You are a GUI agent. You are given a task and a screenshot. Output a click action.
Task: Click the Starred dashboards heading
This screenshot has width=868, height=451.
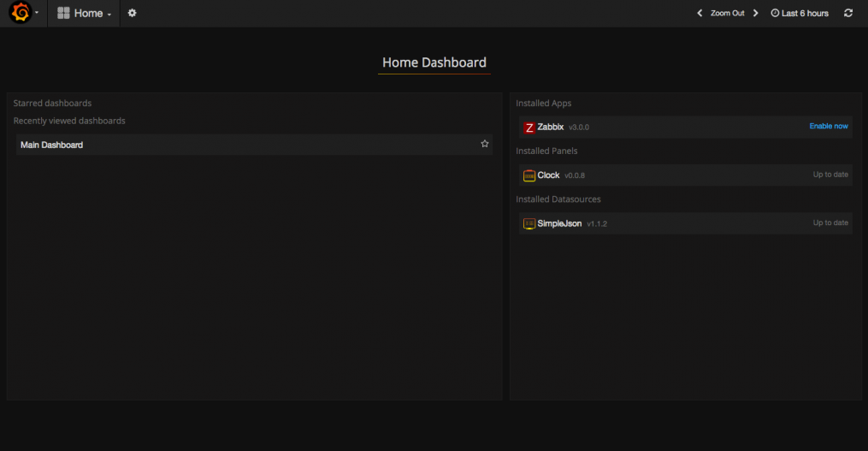coord(52,103)
